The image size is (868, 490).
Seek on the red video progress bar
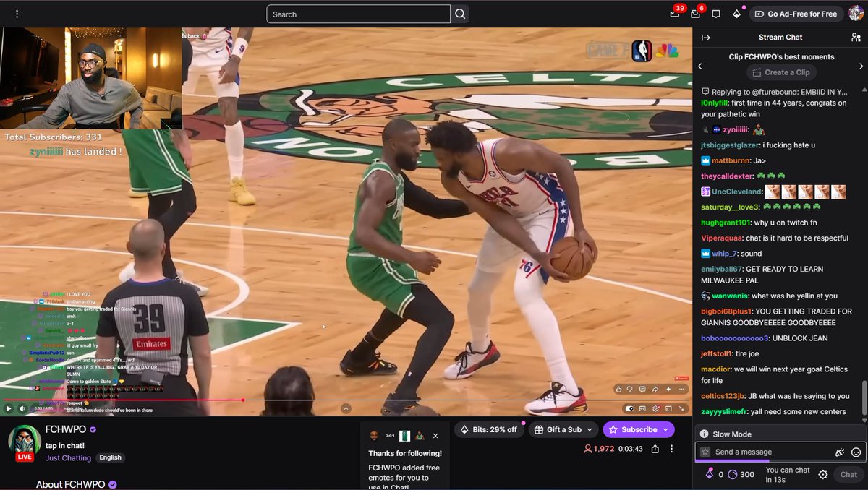[122, 400]
